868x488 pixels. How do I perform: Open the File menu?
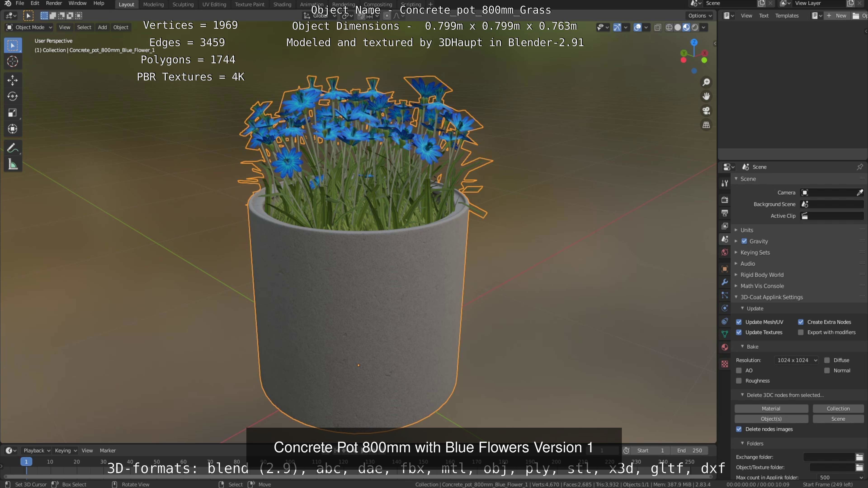click(20, 3)
